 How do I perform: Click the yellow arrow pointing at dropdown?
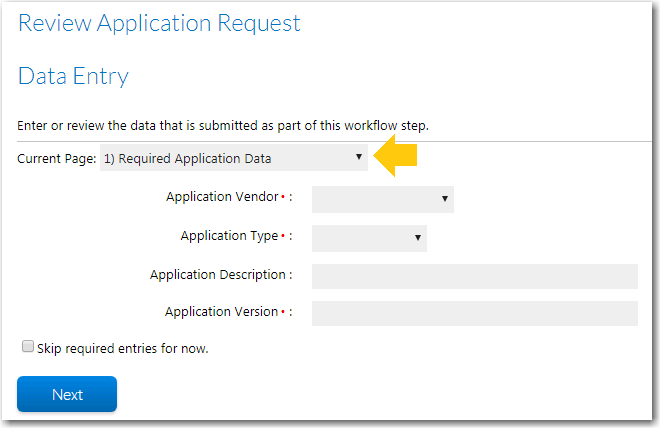(x=395, y=156)
